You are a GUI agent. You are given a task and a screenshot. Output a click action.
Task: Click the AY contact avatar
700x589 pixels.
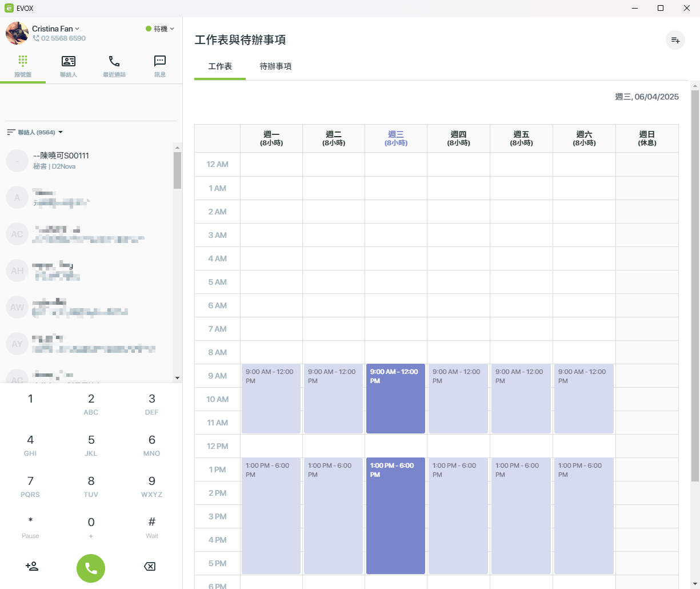point(17,344)
